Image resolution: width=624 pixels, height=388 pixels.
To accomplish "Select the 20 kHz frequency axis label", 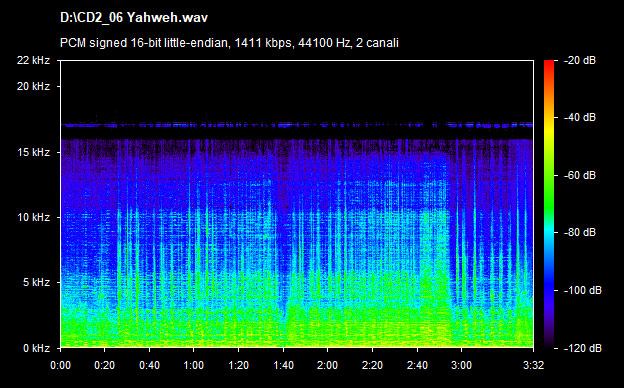I will [33, 86].
